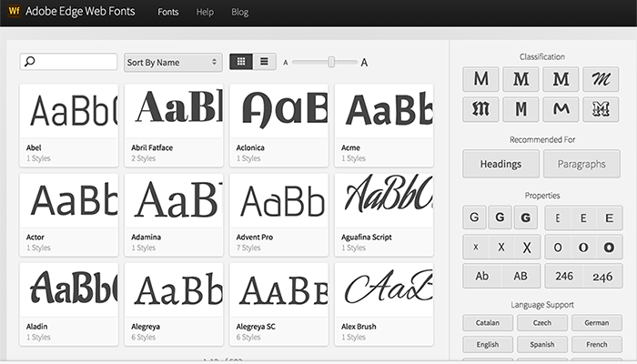Viewport: 637px width, 364px height.
Task: Select the Alegreya font card
Action: 174,304
